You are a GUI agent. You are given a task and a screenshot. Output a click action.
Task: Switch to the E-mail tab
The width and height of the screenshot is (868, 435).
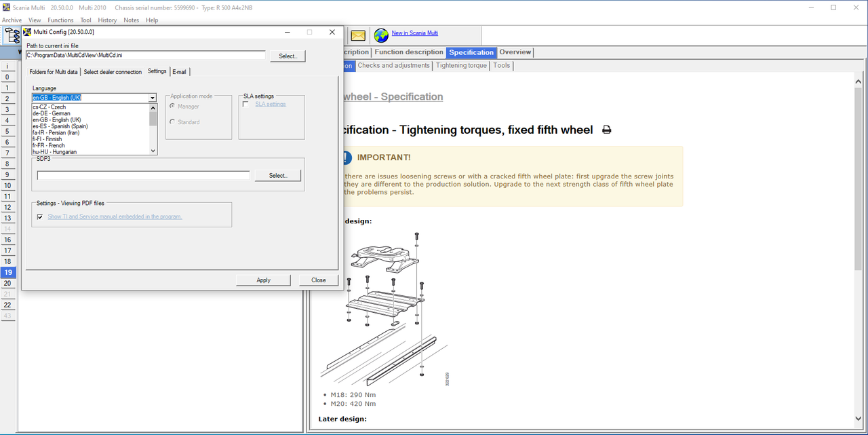(179, 71)
